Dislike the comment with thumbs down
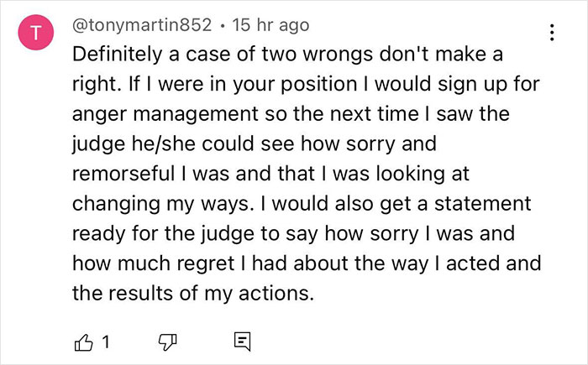 (x=170, y=342)
